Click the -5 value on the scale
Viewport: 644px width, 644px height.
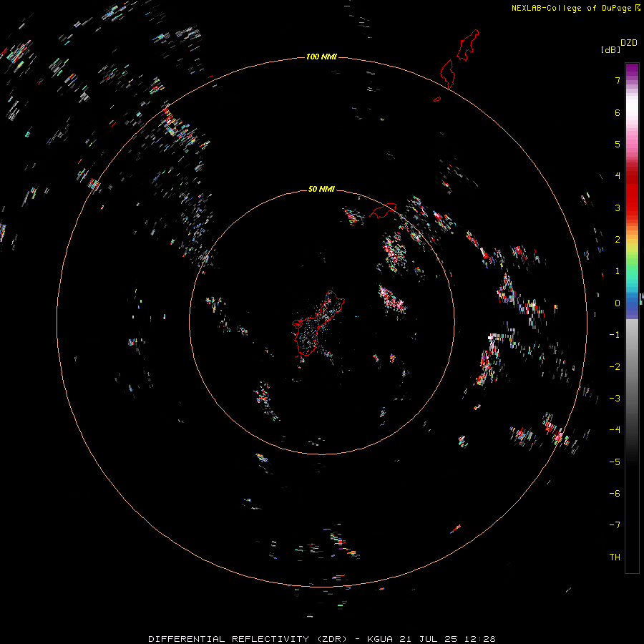point(615,462)
